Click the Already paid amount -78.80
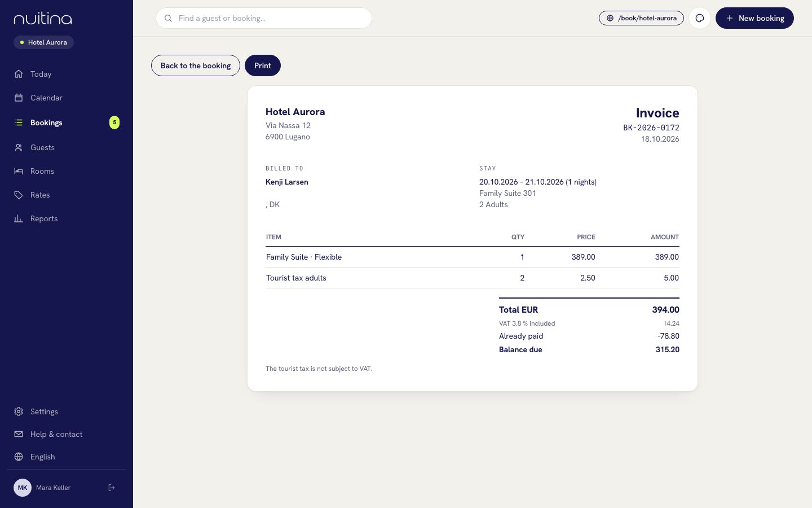 click(x=668, y=336)
